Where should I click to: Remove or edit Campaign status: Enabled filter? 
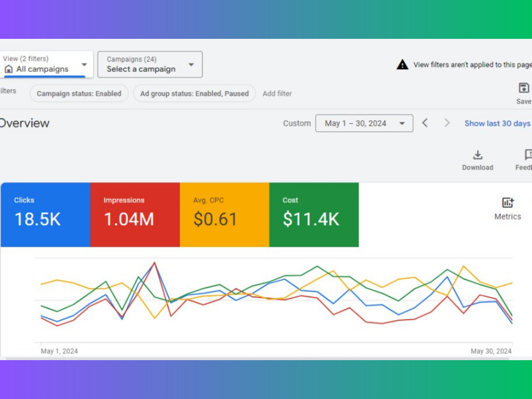click(79, 93)
